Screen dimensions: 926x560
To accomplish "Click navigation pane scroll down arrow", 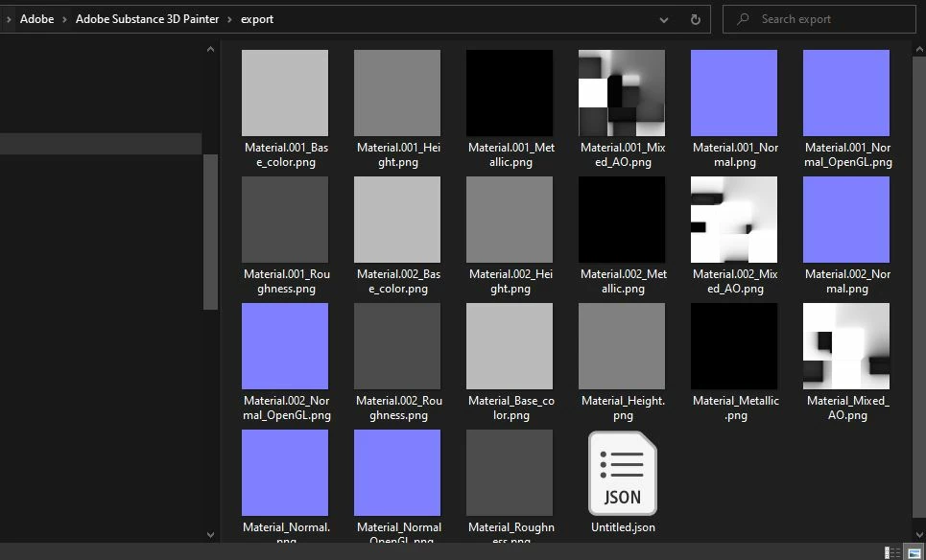I will click(210, 535).
